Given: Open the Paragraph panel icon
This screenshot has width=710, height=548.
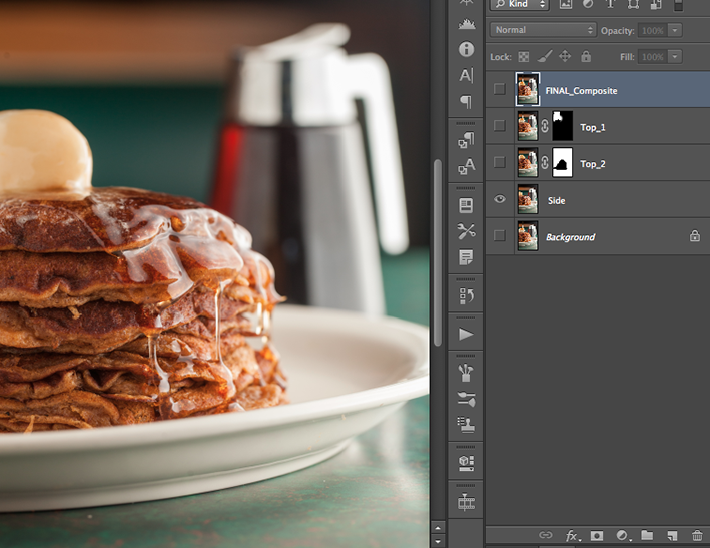Looking at the screenshot, I should pos(466,102).
